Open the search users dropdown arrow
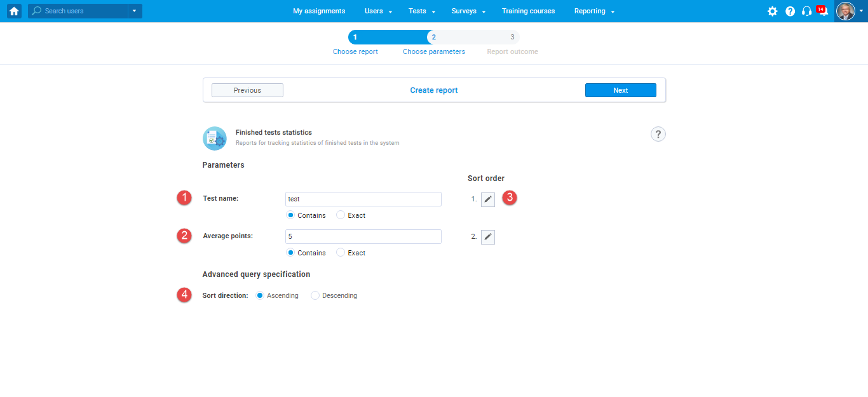The height and width of the screenshot is (397, 868). coord(134,11)
